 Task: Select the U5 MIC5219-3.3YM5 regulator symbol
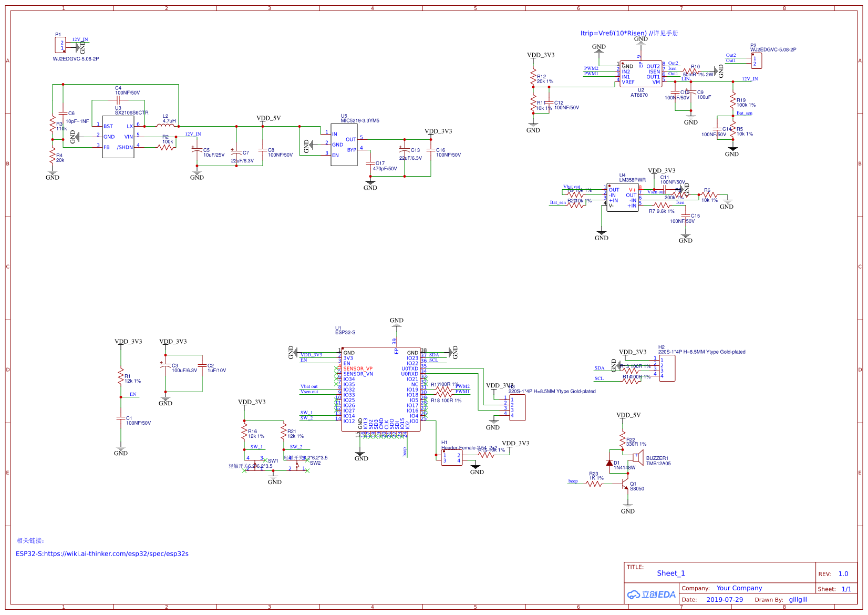(344, 145)
